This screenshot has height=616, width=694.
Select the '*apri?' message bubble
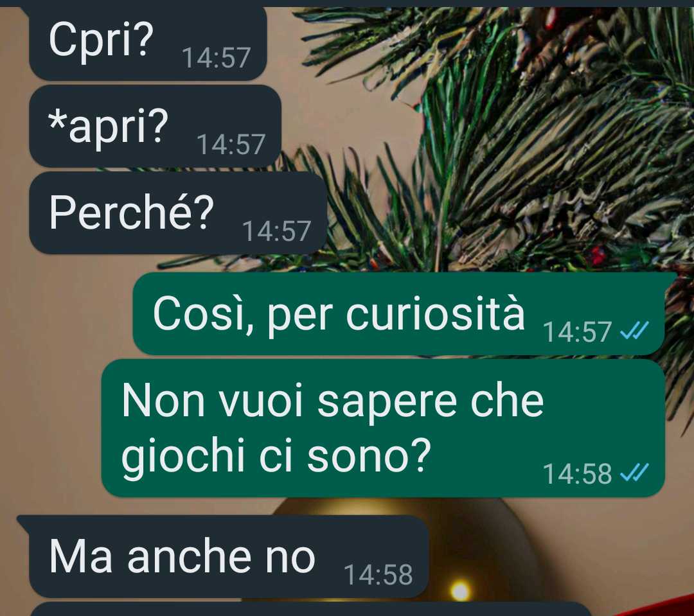click(x=155, y=126)
